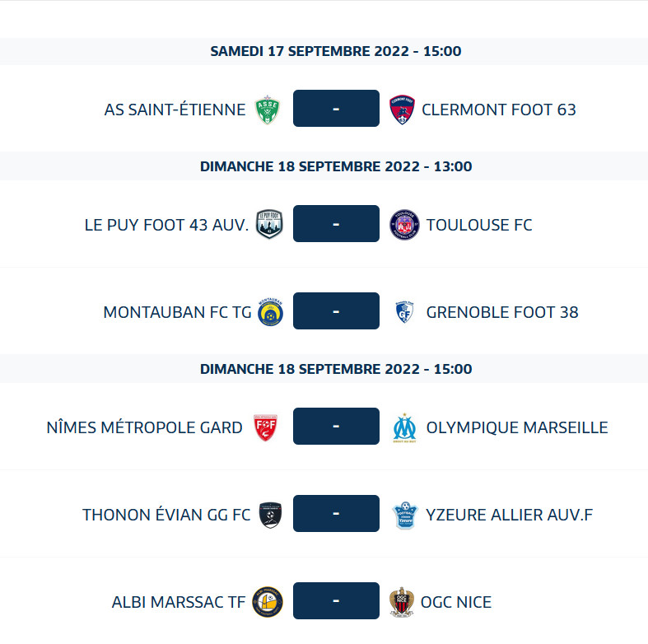Click the OGC Nice club crest

click(x=402, y=602)
